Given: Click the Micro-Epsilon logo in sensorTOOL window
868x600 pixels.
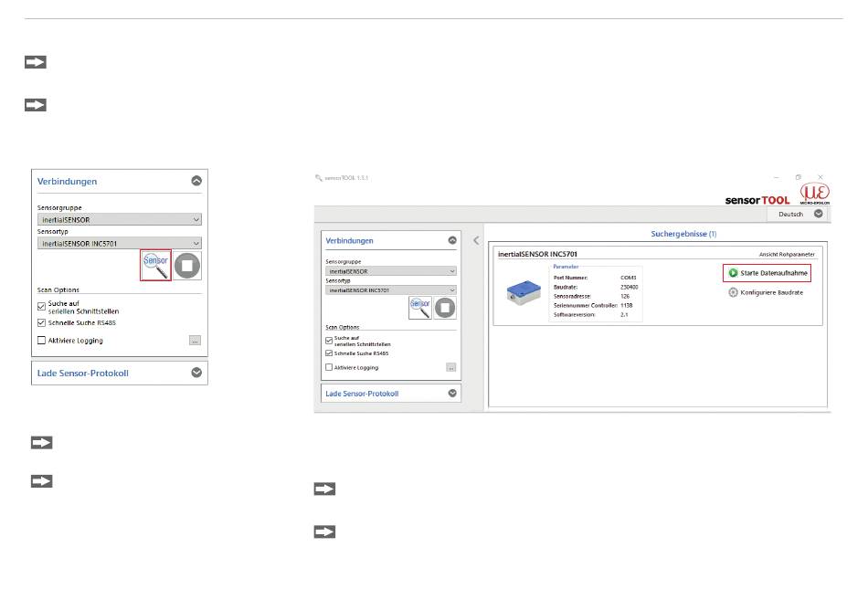Looking at the screenshot, I should [815, 194].
